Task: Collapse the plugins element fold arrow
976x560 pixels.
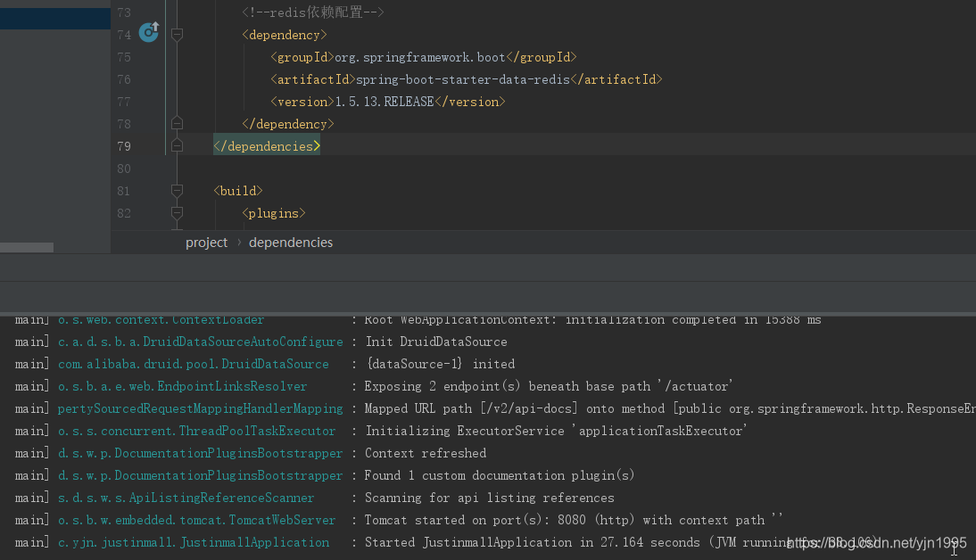Action: tap(176, 212)
